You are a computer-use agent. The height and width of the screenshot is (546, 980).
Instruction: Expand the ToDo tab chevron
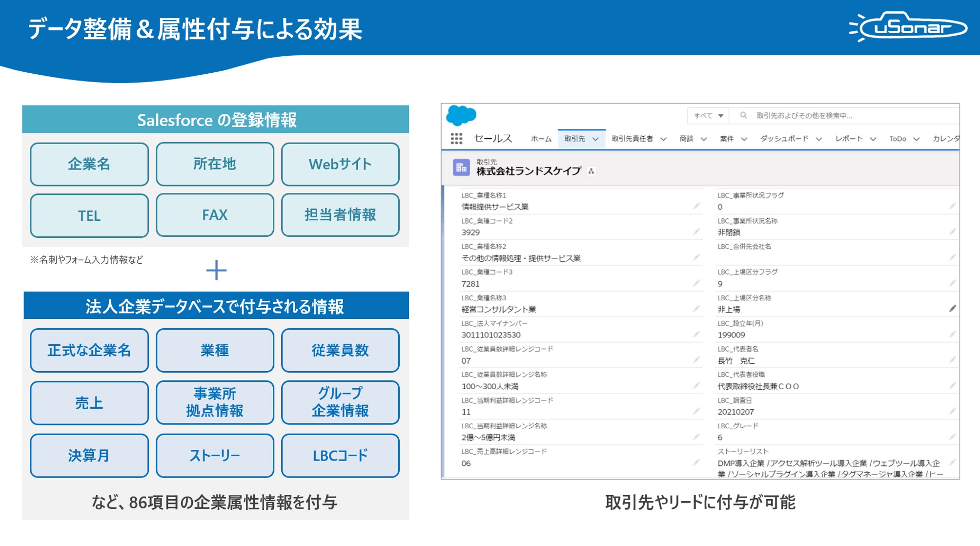pyautogui.click(x=917, y=139)
